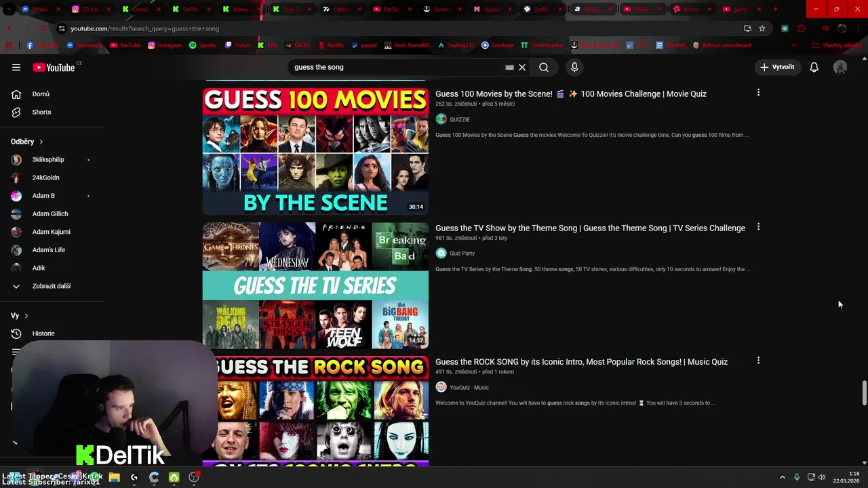Open the on-screen keyboard icon in search box
The width and height of the screenshot is (868, 488).
click(x=509, y=67)
